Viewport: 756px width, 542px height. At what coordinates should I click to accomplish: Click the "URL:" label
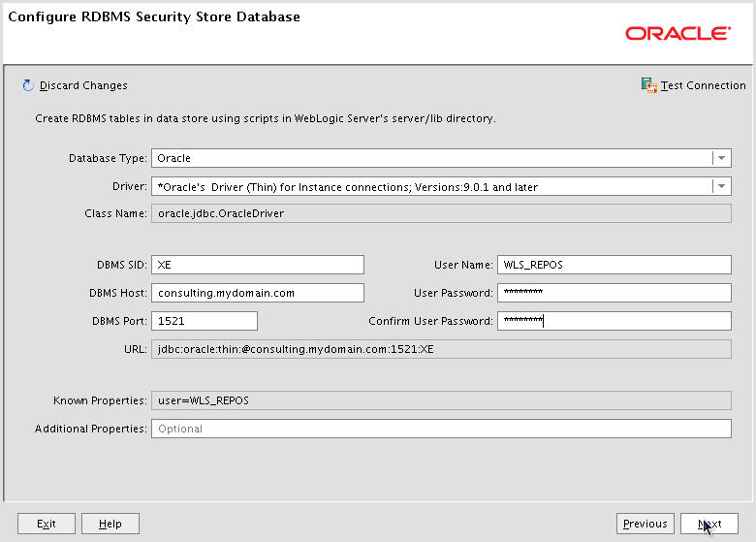136,349
